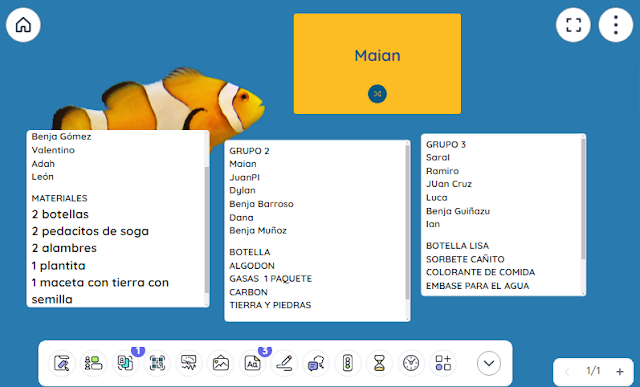Screen dimensions: 640x387
Task: Open the hourglass timer widget
Action: [380, 363]
